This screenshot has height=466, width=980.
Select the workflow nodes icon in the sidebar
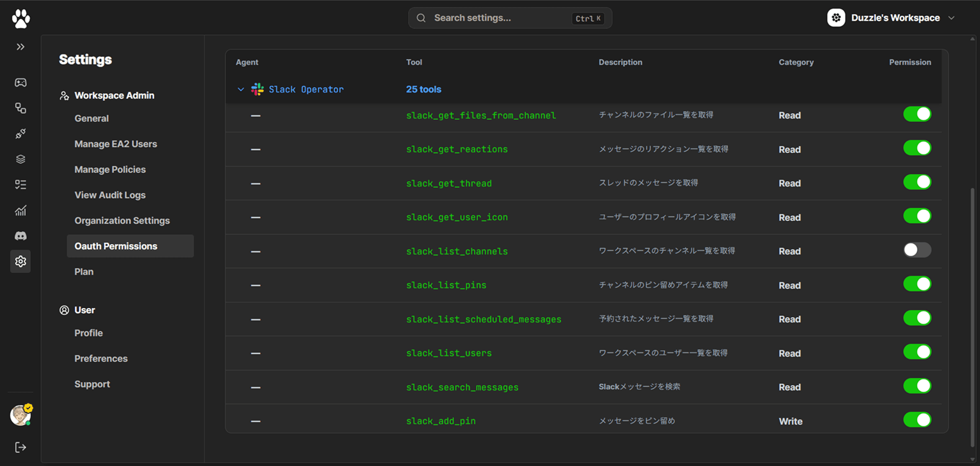(x=20, y=108)
